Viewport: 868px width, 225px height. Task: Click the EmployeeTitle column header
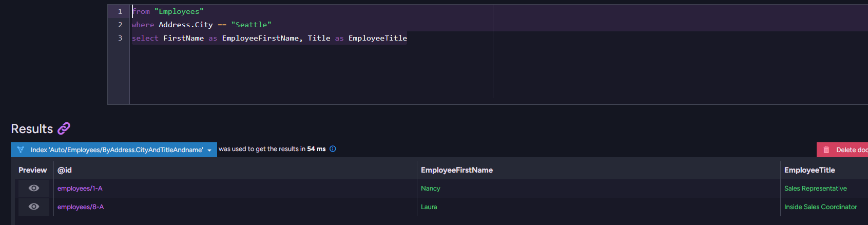click(x=809, y=170)
